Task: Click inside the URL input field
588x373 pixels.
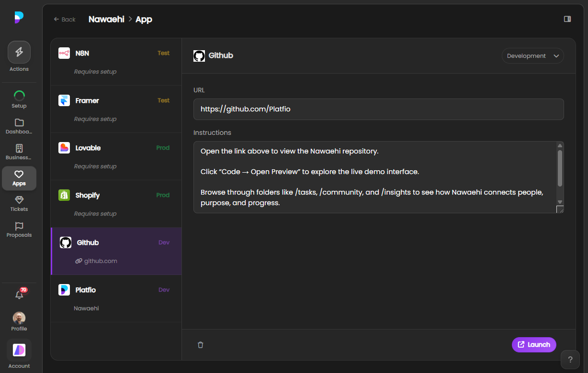Action: (378, 109)
